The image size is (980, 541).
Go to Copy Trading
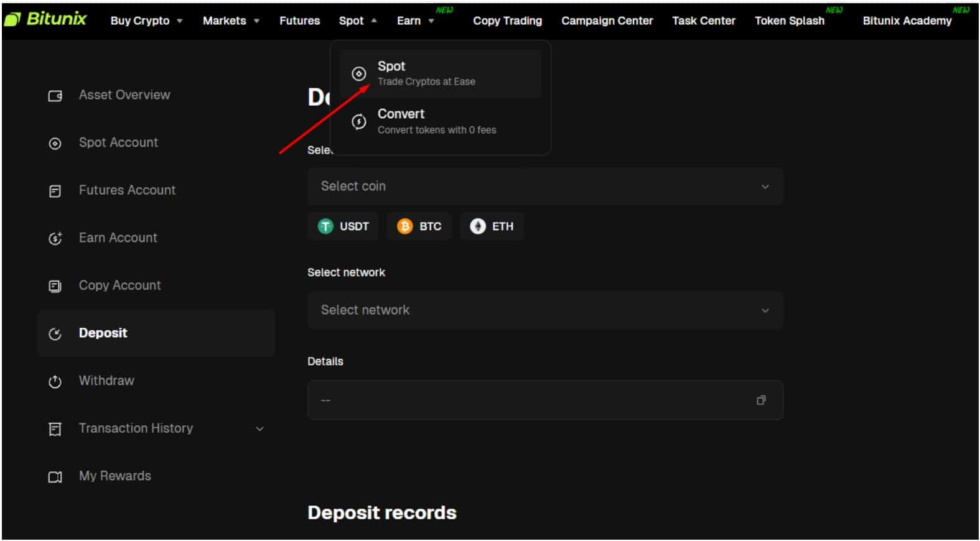point(507,21)
